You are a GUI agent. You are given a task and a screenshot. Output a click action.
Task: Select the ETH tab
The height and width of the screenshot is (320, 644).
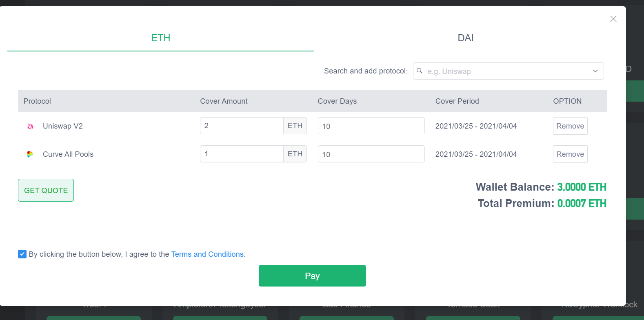click(x=160, y=38)
